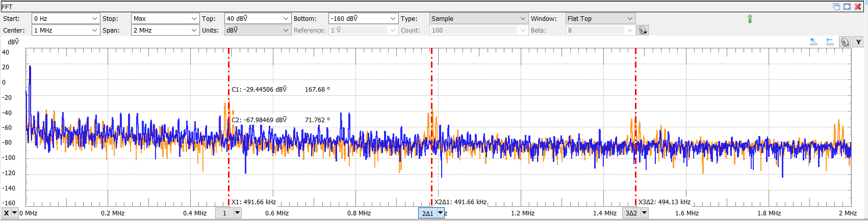The image size is (868, 221).
Task: Click the blue bracket ruler icon
Action: click(830, 42)
